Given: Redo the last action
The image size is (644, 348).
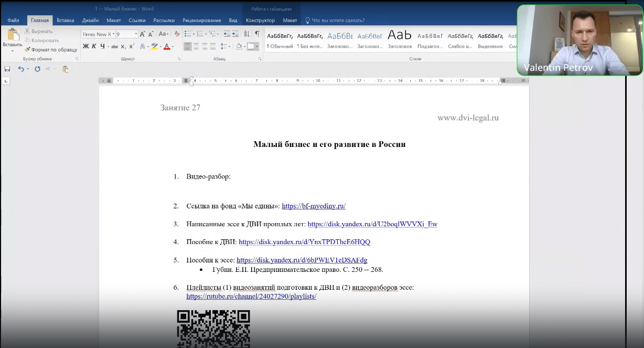Looking at the screenshot, I should pyautogui.click(x=37, y=69).
